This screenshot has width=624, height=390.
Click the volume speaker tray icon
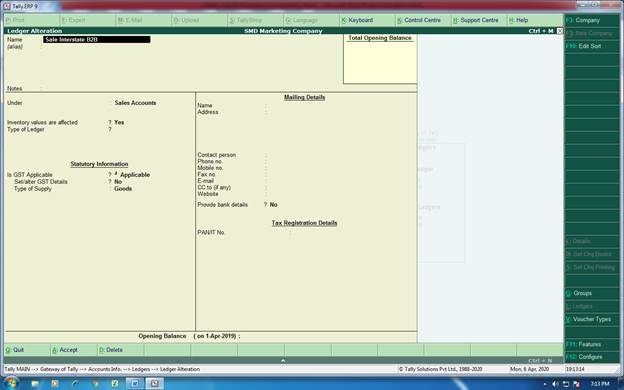point(555,384)
